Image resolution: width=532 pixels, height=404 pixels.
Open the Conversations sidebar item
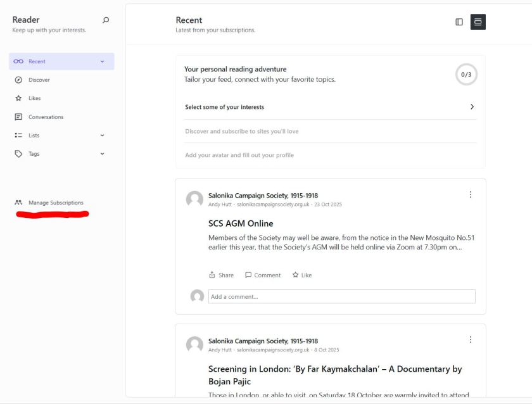tap(46, 117)
